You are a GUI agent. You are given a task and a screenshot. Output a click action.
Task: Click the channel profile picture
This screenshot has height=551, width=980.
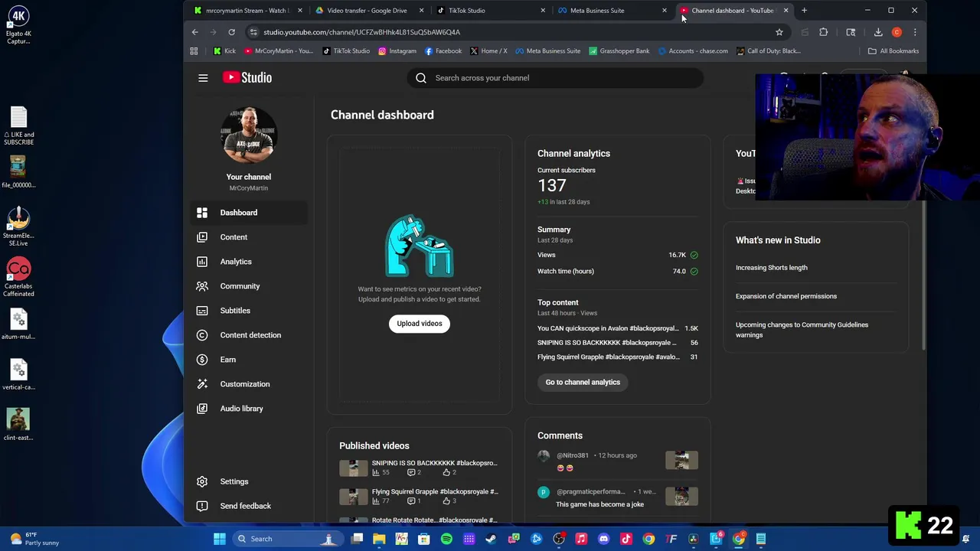tap(249, 135)
